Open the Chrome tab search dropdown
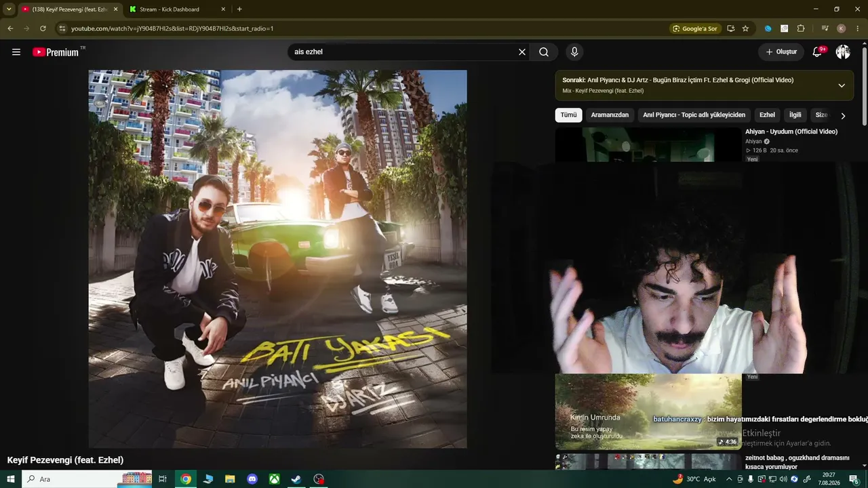The height and width of the screenshot is (488, 868). pyautogui.click(x=9, y=9)
